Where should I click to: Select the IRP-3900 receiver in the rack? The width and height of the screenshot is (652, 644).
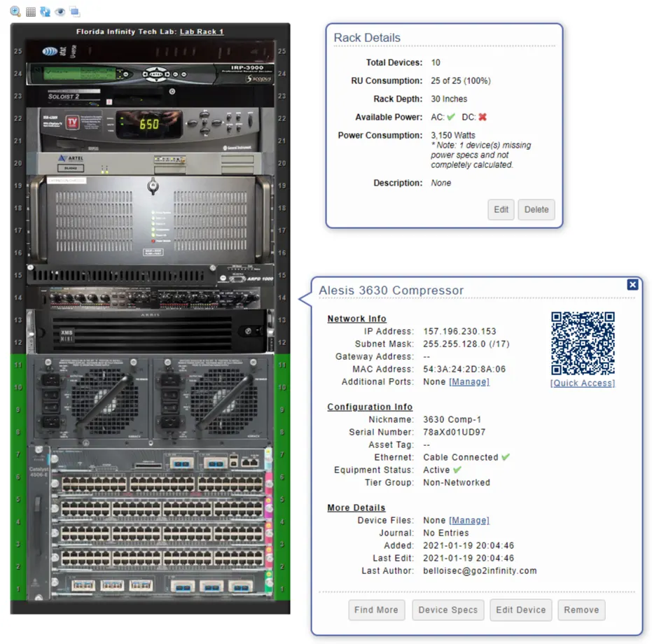(x=150, y=73)
